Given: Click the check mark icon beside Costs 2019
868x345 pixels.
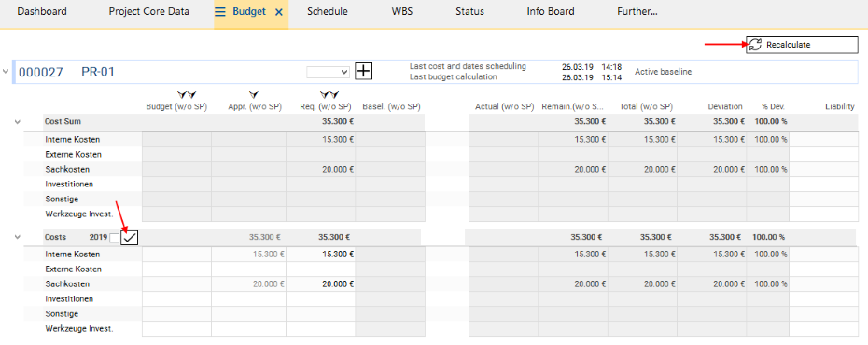Looking at the screenshot, I should (130, 238).
